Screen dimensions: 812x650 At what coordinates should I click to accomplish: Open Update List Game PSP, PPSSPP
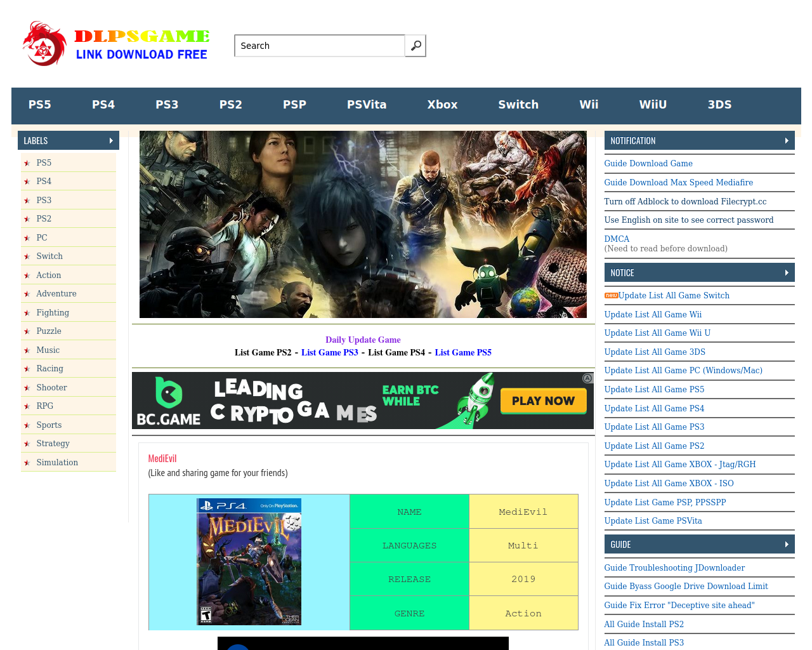pyautogui.click(x=665, y=503)
